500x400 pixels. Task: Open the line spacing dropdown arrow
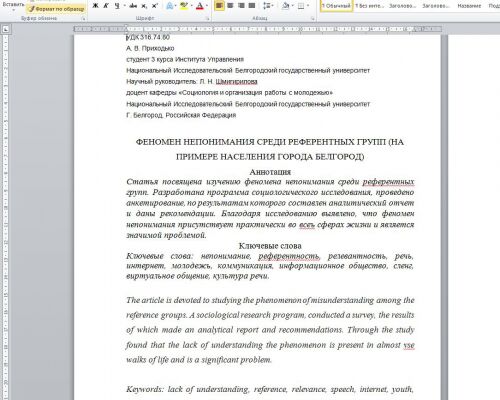pos(272,6)
